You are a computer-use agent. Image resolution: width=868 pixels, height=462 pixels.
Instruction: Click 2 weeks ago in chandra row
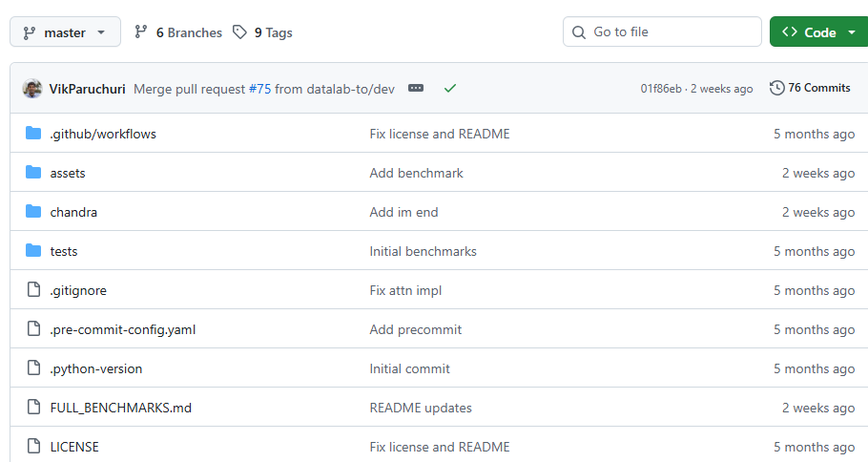coord(818,212)
